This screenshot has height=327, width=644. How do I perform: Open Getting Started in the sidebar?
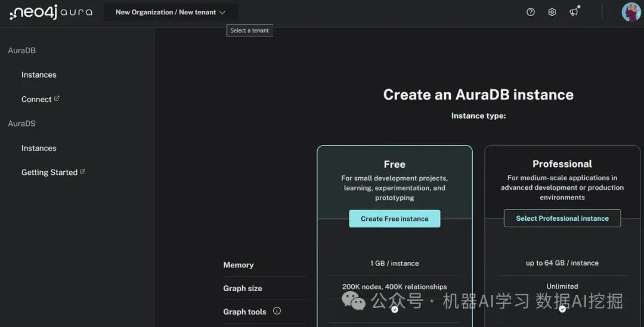(49, 172)
